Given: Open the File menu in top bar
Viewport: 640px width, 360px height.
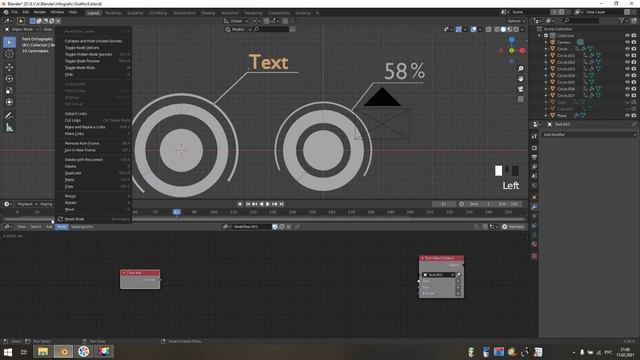Looking at the screenshot, I should coord(15,12).
